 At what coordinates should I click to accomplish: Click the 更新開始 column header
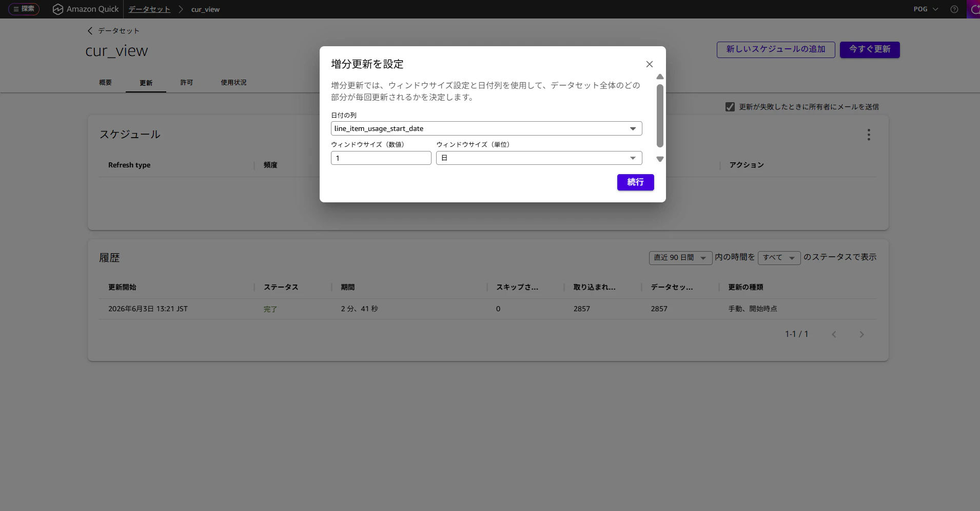(x=122, y=287)
